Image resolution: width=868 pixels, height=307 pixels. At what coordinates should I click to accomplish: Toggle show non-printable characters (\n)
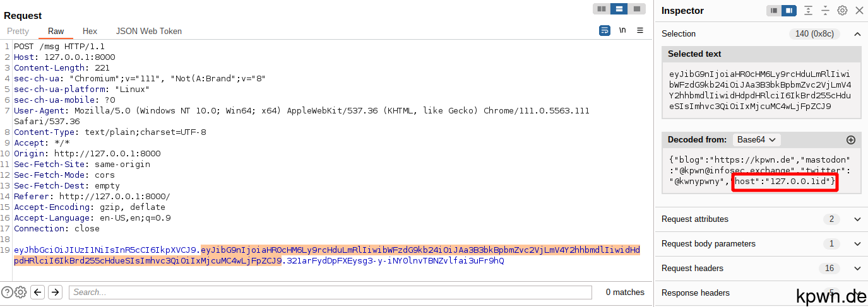(622, 30)
